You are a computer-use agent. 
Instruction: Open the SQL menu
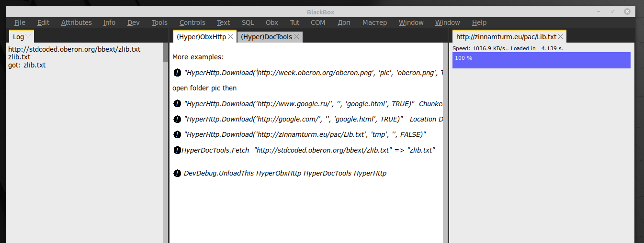click(x=248, y=22)
